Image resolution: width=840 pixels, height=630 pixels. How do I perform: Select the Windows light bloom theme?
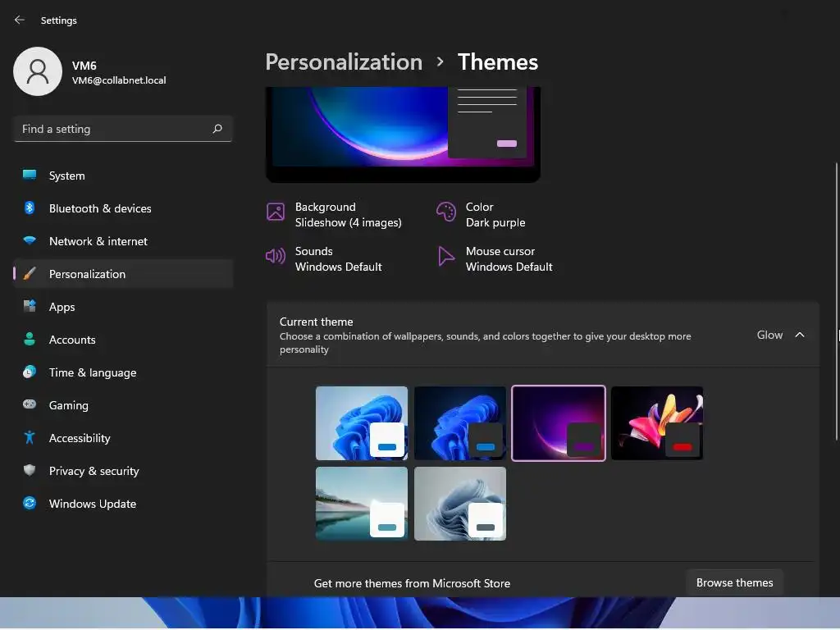pos(362,423)
